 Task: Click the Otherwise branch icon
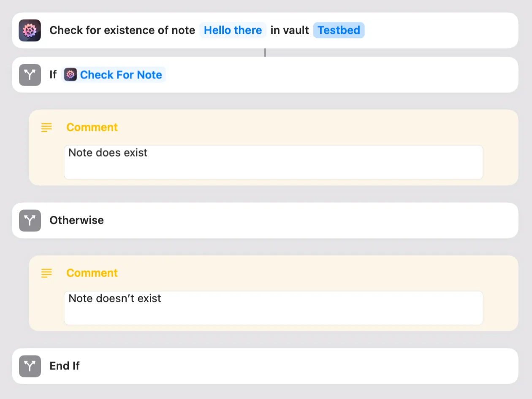pyautogui.click(x=29, y=220)
